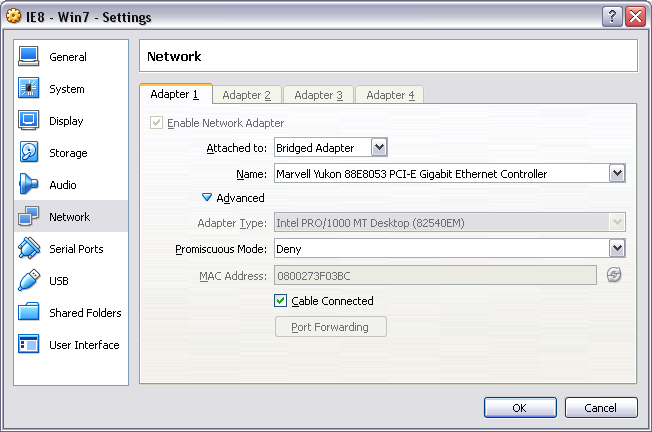
Task: Toggle Enable Network Adapter checkbox
Action: [156, 123]
